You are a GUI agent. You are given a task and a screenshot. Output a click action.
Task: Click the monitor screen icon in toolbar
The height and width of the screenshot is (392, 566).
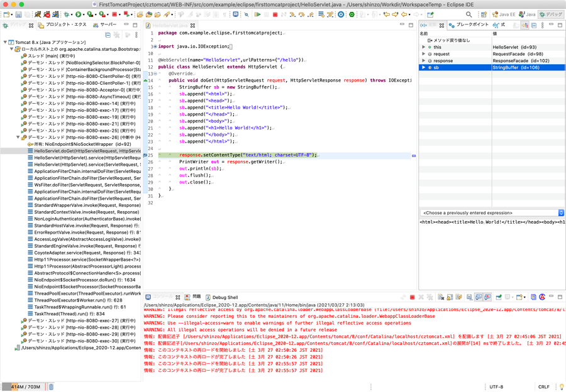[x=236, y=14]
